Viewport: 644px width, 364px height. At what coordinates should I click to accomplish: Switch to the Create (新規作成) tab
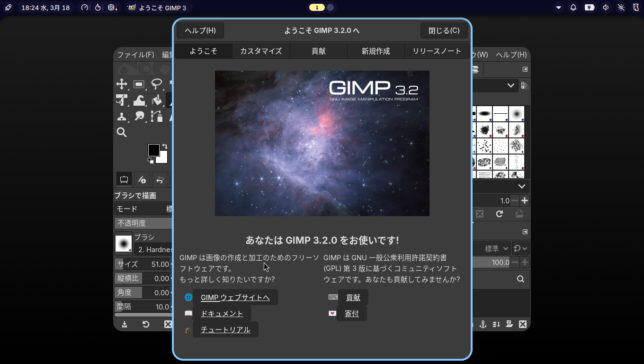pyautogui.click(x=376, y=51)
